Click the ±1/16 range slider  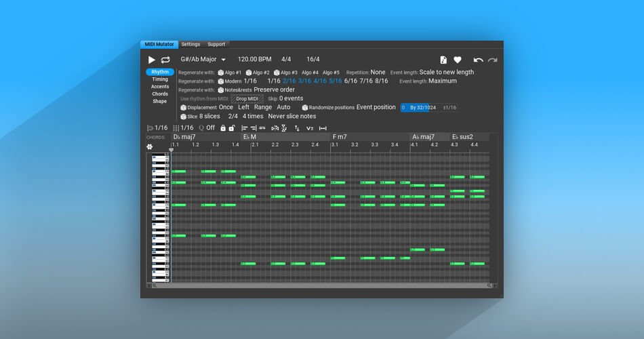point(449,108)
